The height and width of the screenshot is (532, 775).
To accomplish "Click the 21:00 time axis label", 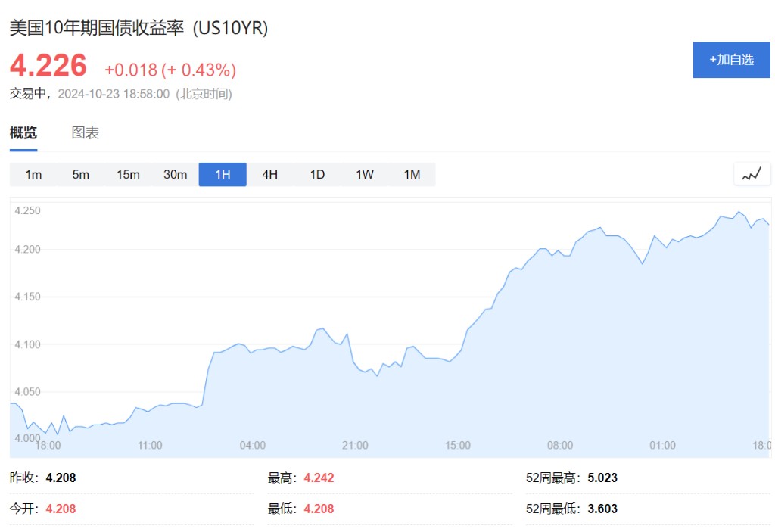I will (355, 445).
